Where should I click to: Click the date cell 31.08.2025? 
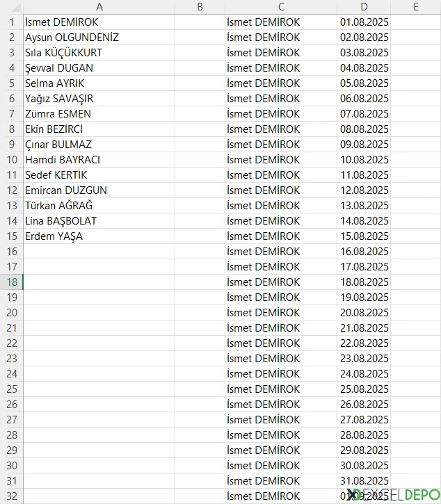(x=364, y=480)
